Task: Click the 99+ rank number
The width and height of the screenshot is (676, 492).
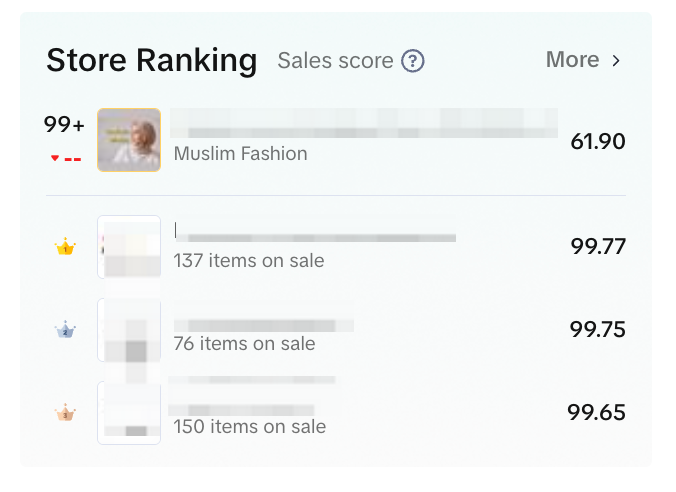Action: [64, 126]
